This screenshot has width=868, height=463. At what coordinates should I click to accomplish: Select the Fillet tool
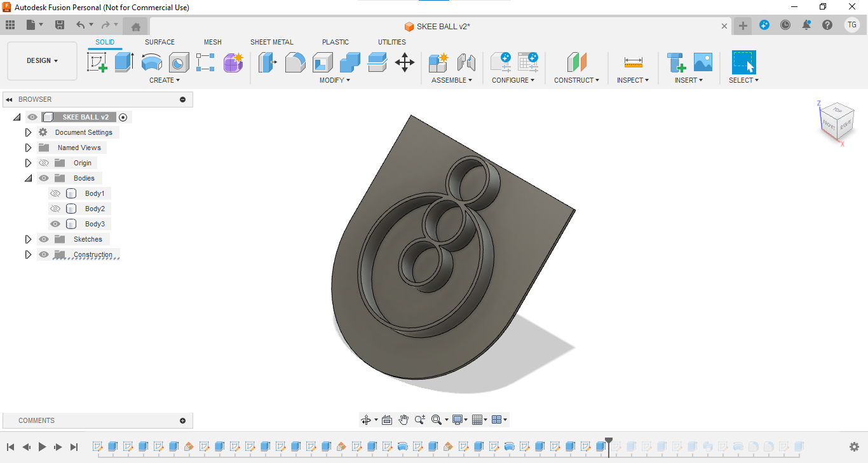[x=295, y=62]
